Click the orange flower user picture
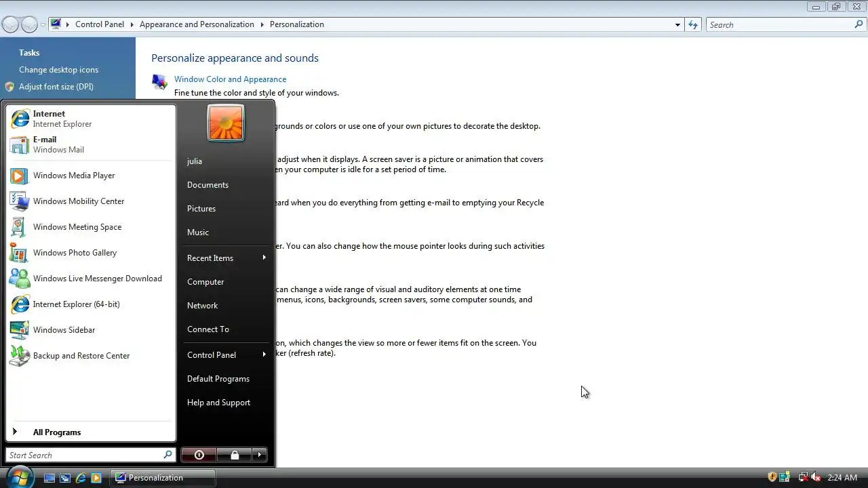This screenshot has width=868, height=488. (x=226, y=123)
